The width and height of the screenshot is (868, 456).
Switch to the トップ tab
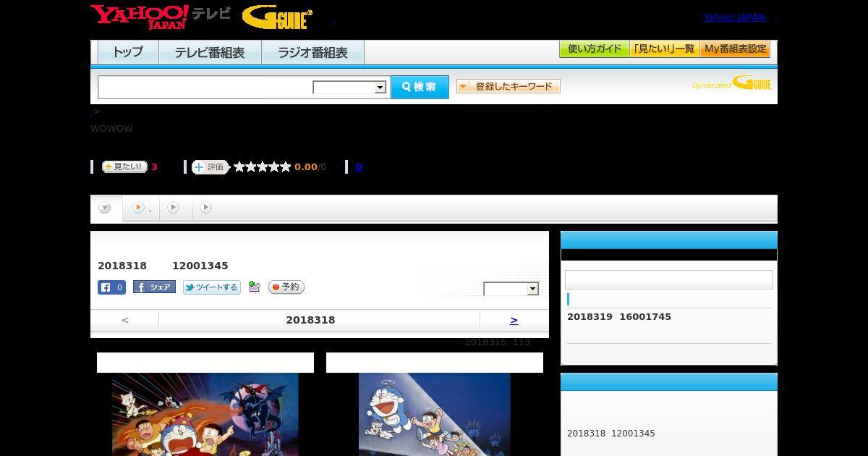tap(128, 52)
